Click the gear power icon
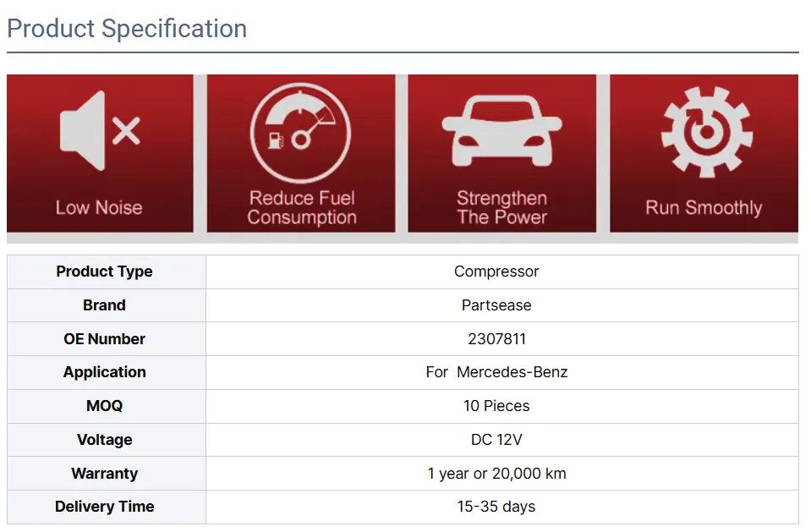The image size is (811, 532). pyautogui.click(x=705, y=131)
